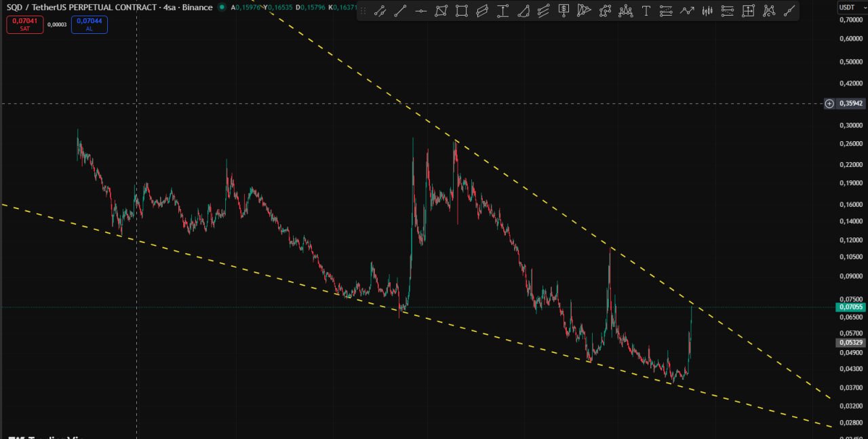Select the head and shoulders pattern tool
This screenshot has width=868, height=439.
point(625,11)
